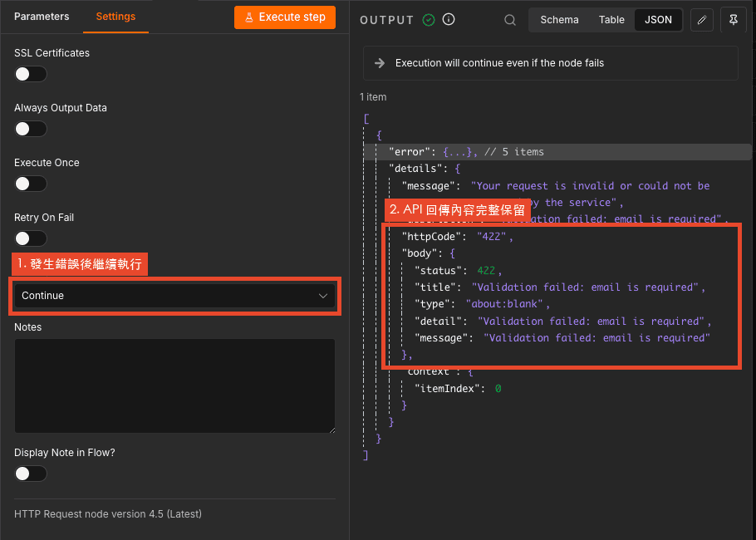The width and height of the screenshot is (756, 540).
Task: Click the "itemIndex" value 0
Action: coord(498,389)
